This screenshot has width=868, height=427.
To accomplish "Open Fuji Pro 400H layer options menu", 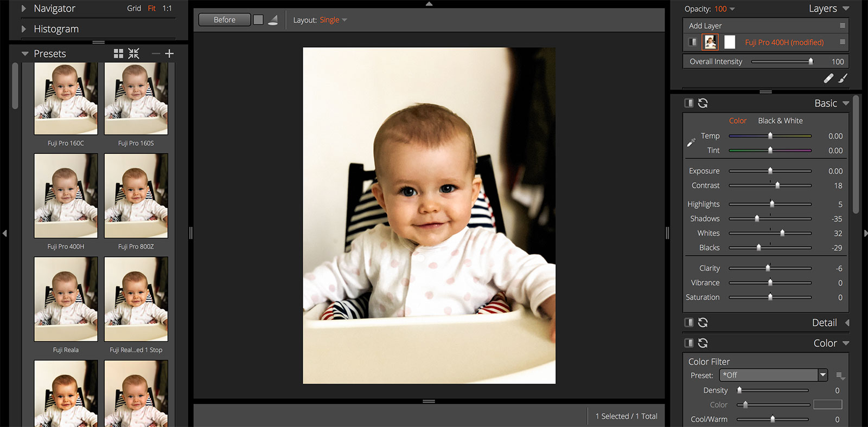I will tap(842, 42).
